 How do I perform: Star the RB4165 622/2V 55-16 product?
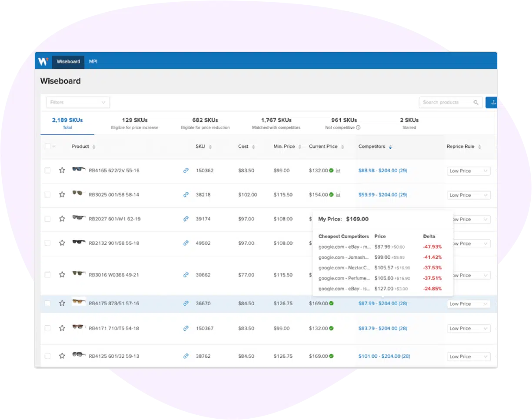click(62, 170)
